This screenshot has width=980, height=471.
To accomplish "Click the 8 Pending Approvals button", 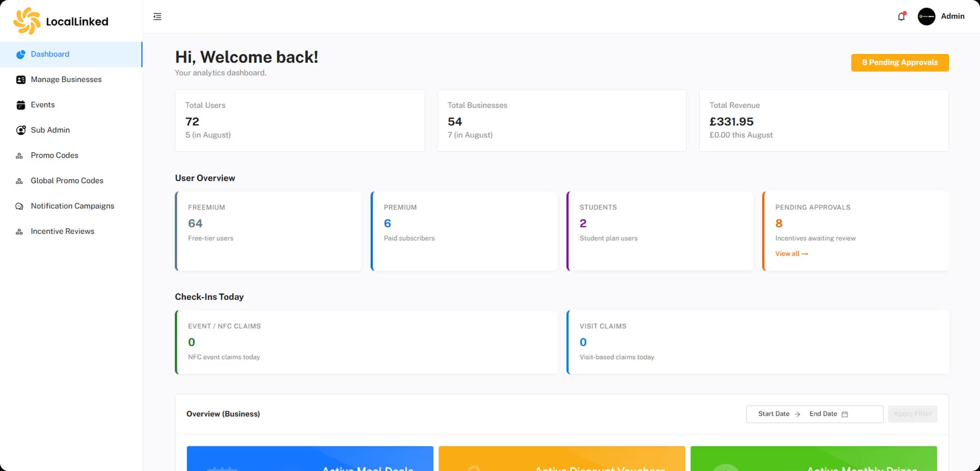I will pos(900,62).
